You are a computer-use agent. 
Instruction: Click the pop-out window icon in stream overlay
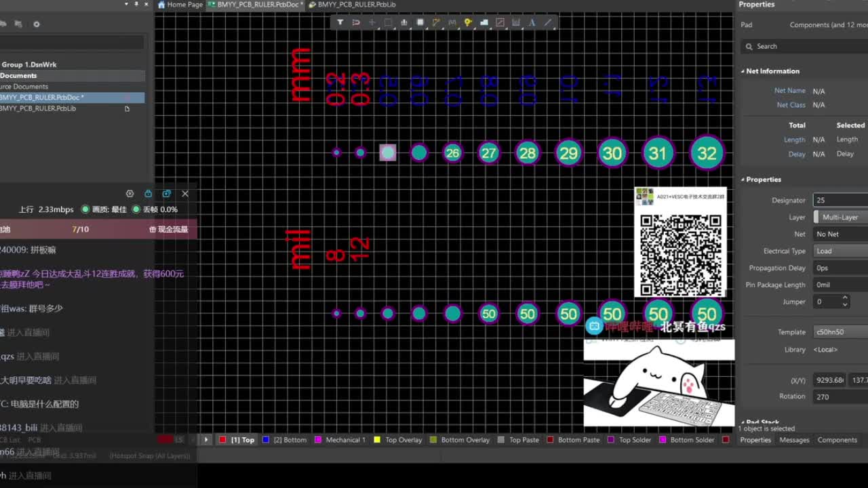167,193
